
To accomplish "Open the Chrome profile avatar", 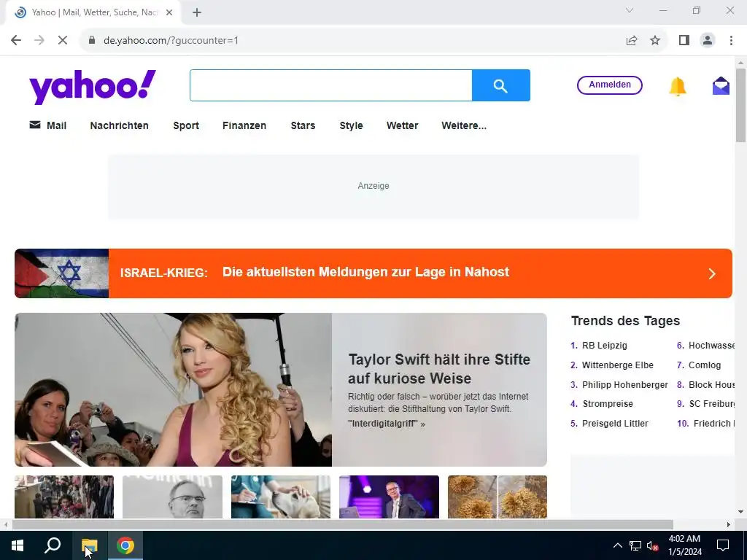I will coord(708,41).
